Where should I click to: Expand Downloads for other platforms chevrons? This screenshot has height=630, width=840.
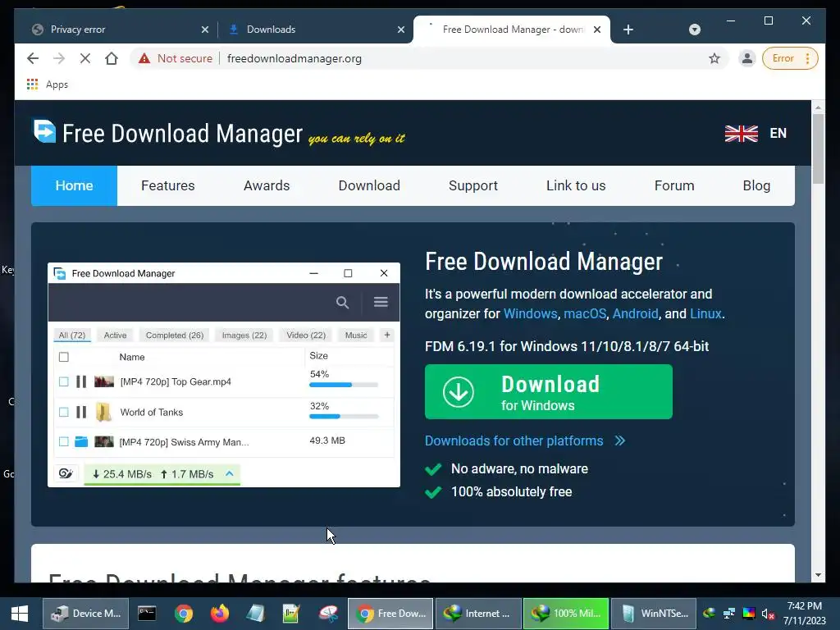[x=620, y=441]
